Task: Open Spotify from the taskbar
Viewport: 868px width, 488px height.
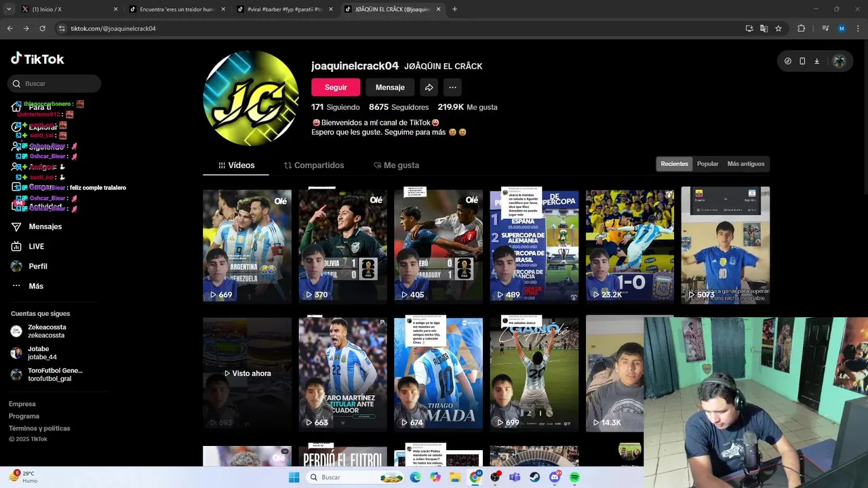Action: [574, 477]
